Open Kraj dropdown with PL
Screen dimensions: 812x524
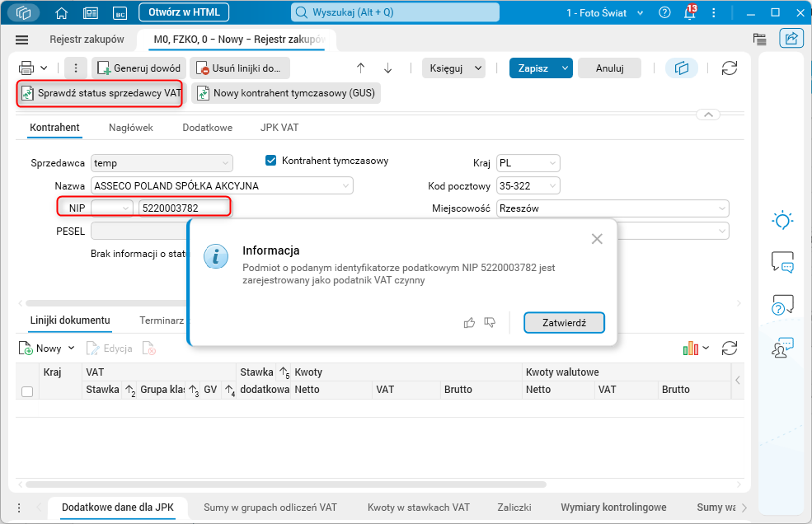(x=528, y=163)
